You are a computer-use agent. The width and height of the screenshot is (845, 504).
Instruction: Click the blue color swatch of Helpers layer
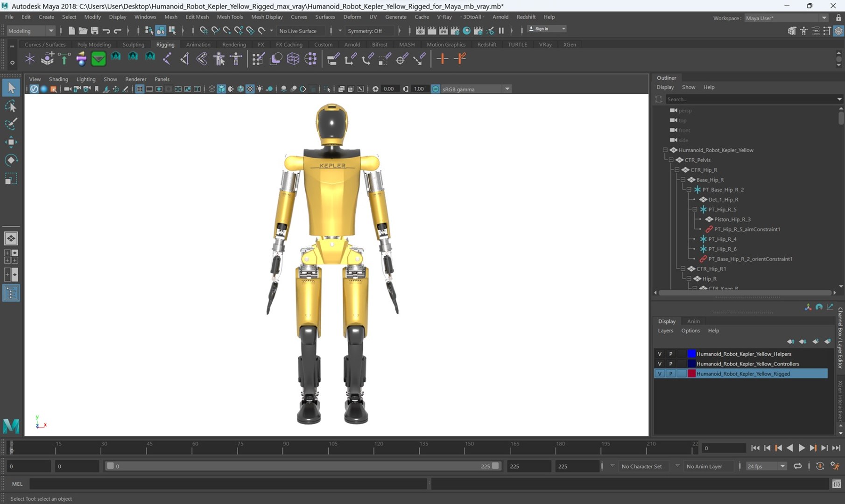[x=691, y=354]
